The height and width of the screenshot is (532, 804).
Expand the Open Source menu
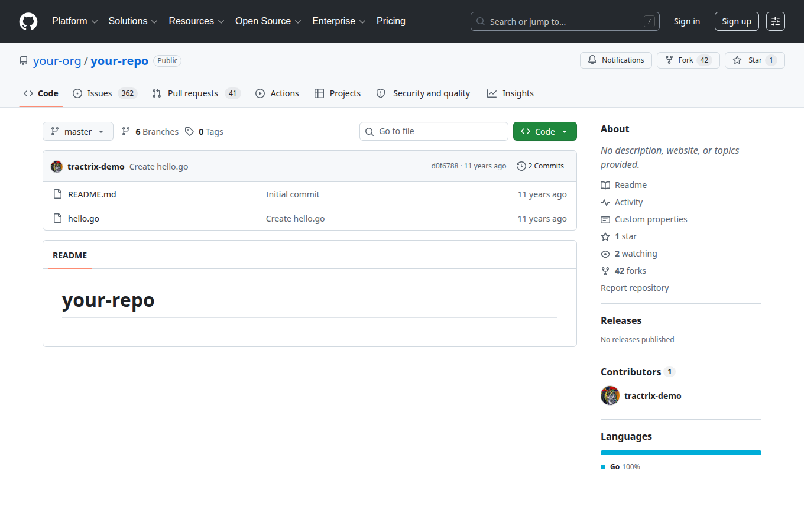click(x=268, y=21)
